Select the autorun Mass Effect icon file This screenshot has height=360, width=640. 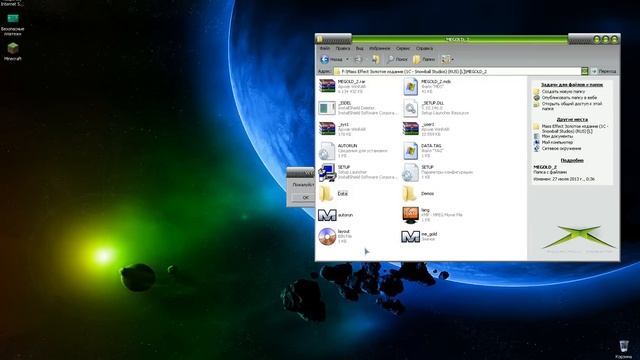point(336,215)
